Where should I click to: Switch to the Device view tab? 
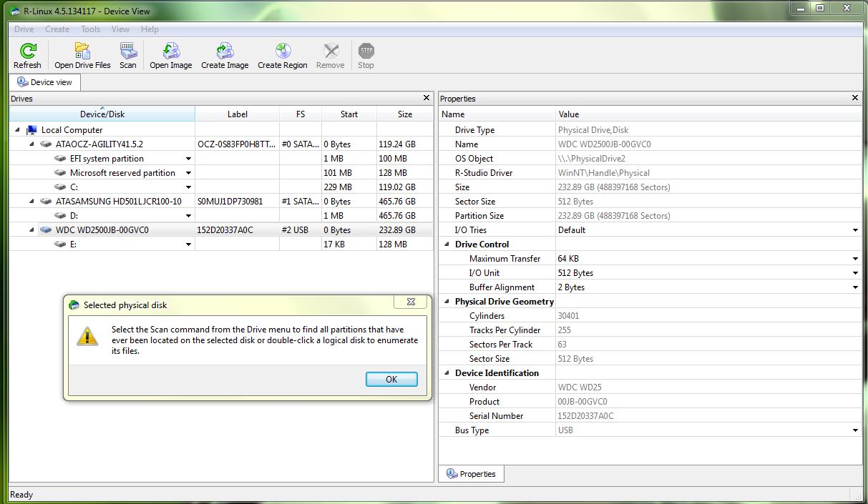[x=44, y=82]
